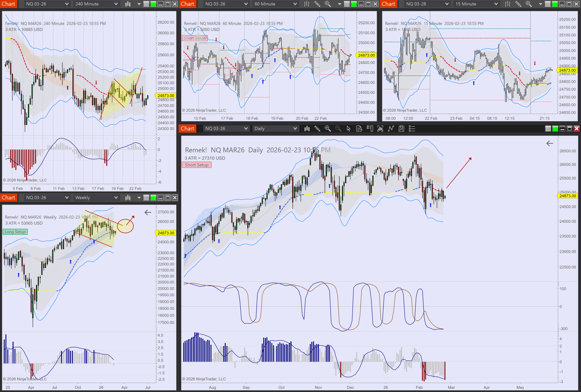581x392 pixels.
Task: Click the Chart tab of the Daily window
Action: click(187, 129)
